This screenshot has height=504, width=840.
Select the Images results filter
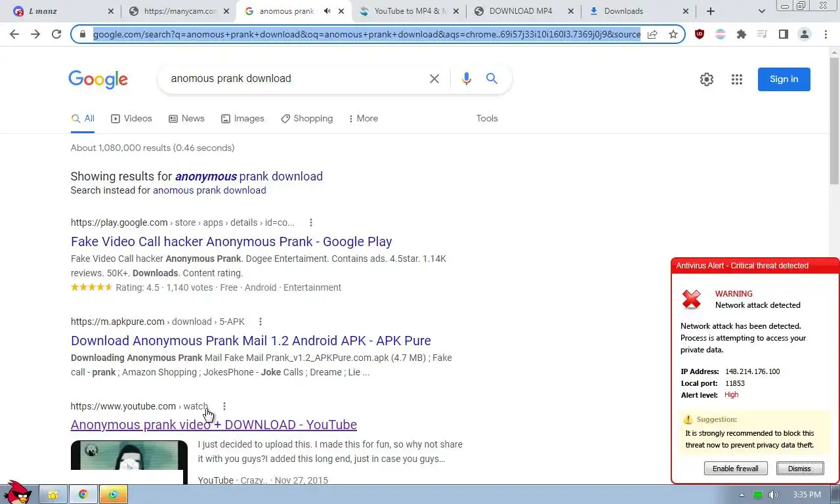coord(242,119)
